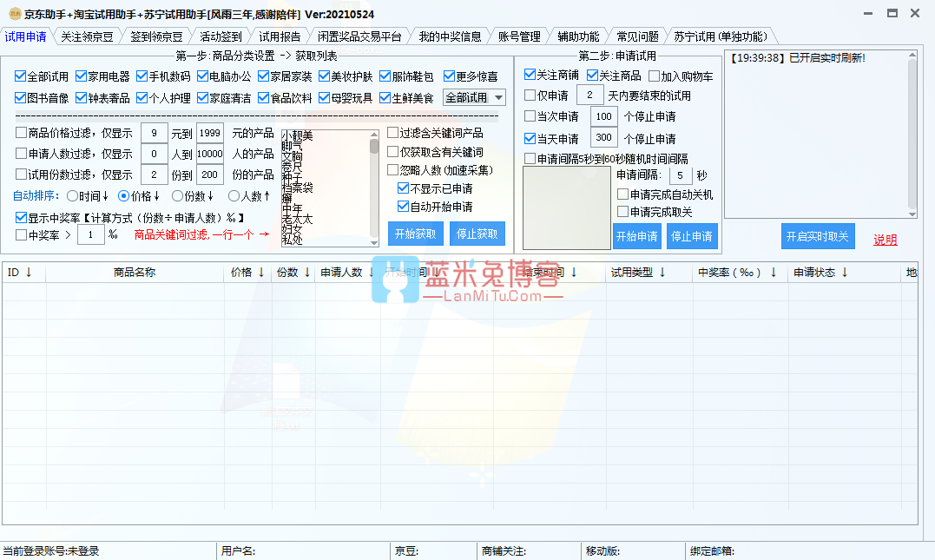This screenshot has width=935, height=560.
Task: Sort table by the 份数 column header
Action: 293,272
